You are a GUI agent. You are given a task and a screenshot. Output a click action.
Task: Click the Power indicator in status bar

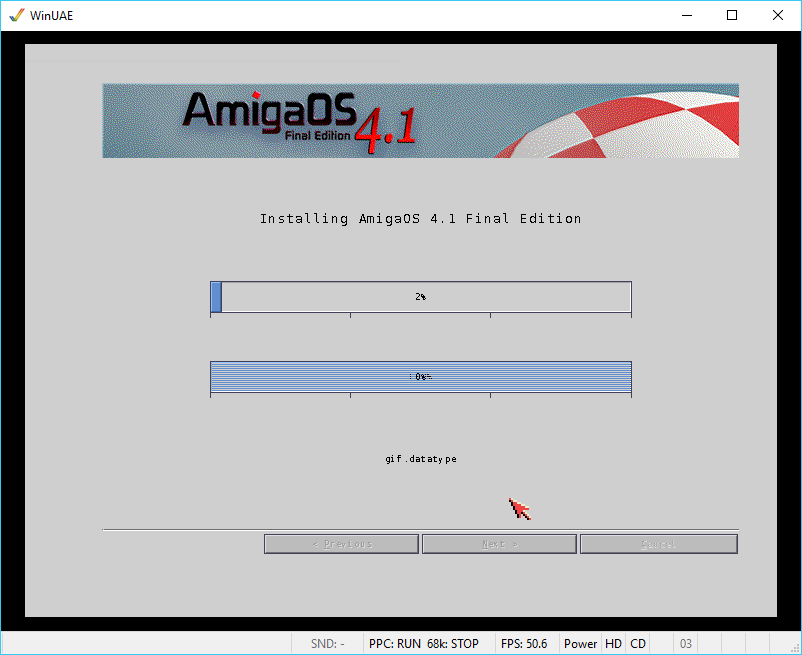580,644
